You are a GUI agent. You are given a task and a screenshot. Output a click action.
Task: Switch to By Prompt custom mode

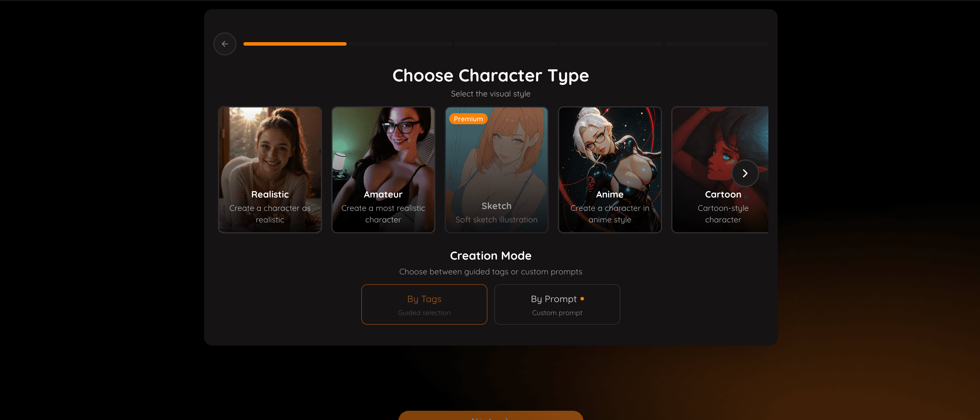pos(557,304)
